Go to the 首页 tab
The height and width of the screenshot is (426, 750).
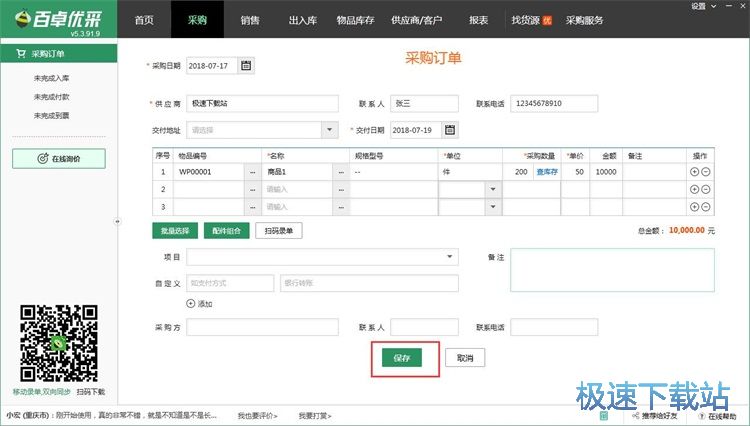(144, 20)
